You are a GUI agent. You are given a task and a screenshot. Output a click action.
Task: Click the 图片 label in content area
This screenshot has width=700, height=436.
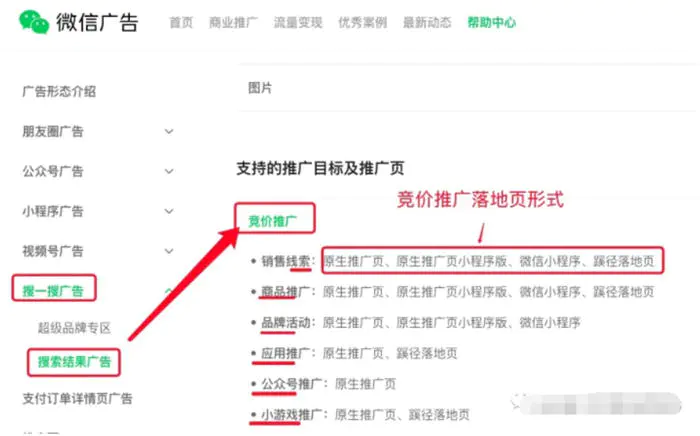tap(260, 88)
